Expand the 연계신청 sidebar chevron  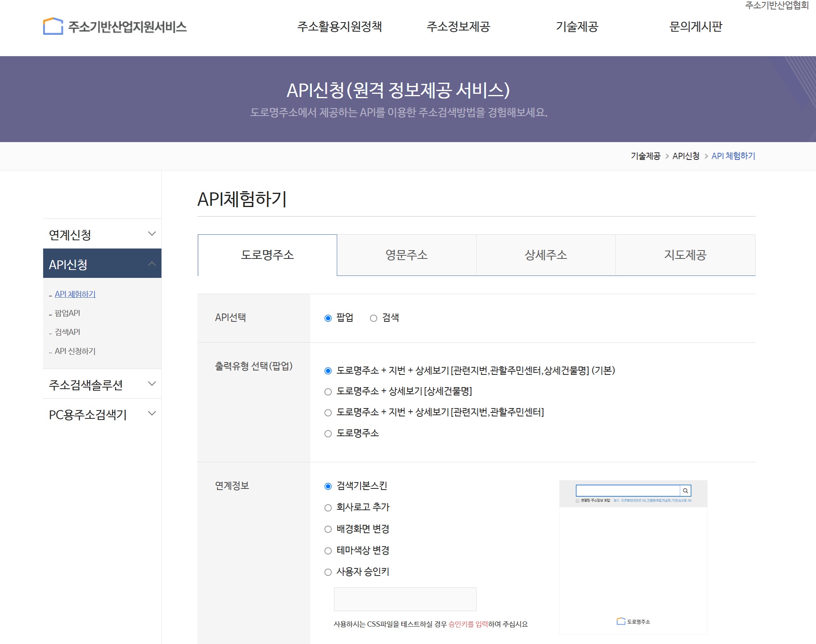click(152, 234)
